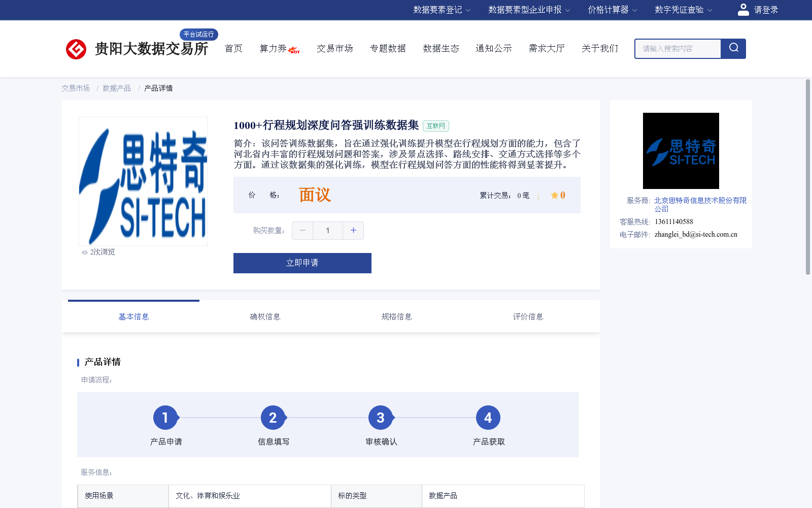The width and height of the screenshot is (812, 508).
Task: Click the 标的类型 table header cell
Action: (377, 496)
